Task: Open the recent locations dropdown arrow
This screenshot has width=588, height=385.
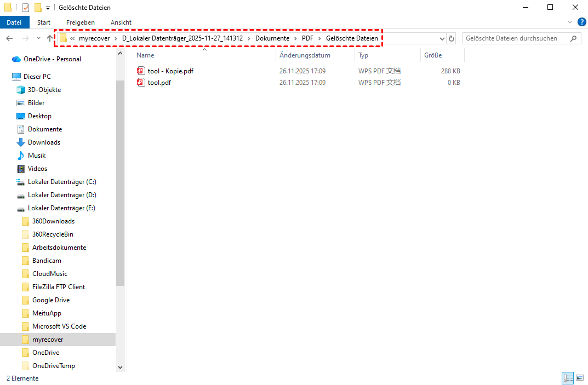Action: point(38,38)
